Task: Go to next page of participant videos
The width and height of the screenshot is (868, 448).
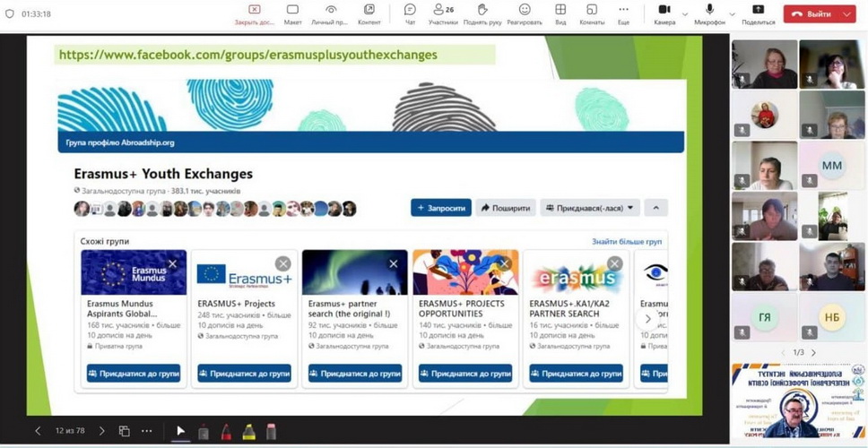Action: (813, 352)
